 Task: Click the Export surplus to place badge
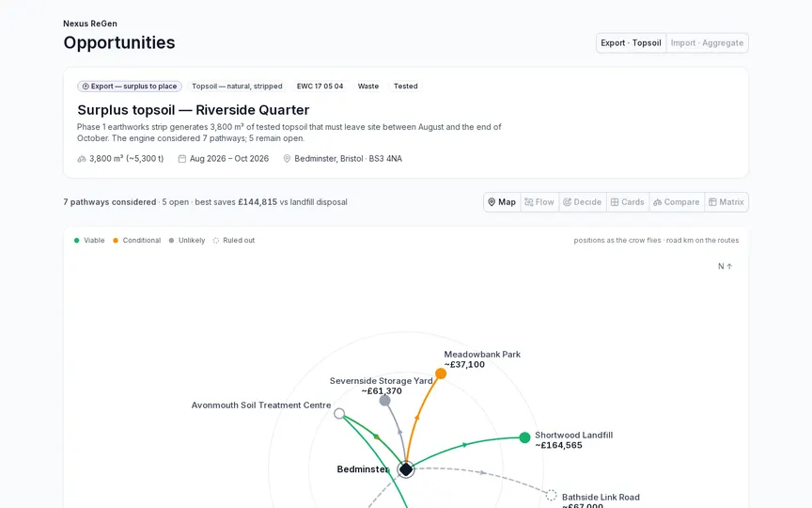click(130, 86)
